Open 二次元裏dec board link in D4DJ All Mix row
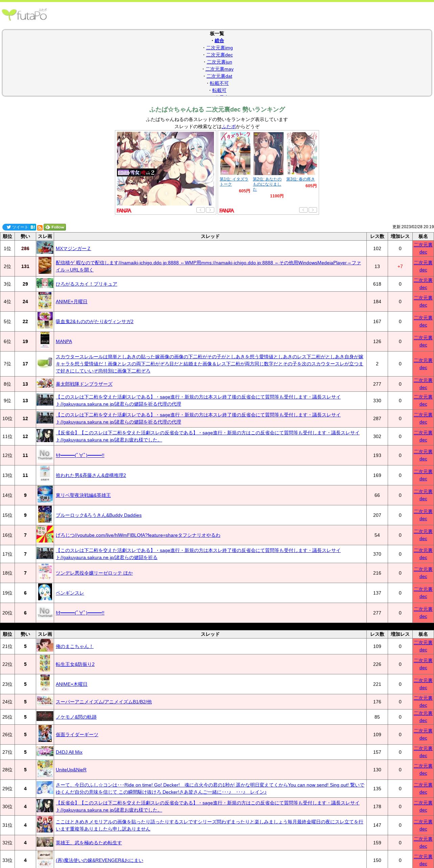 tap(423, 752)
